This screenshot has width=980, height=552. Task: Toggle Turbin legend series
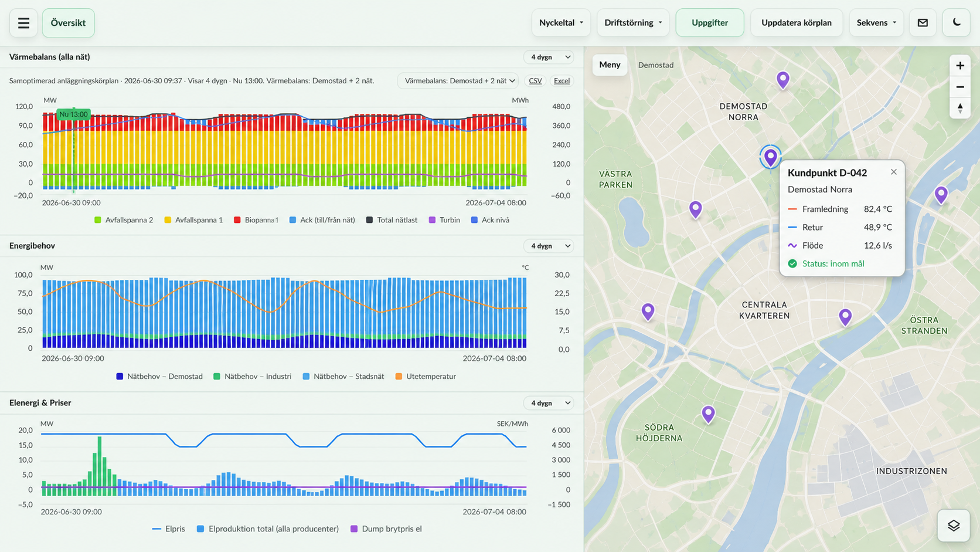[x=444, y=220]
